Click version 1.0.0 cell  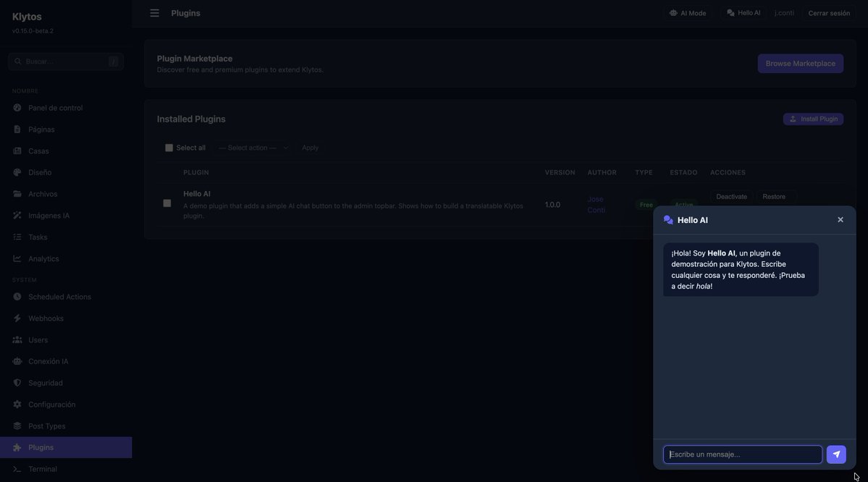(552, 205)
